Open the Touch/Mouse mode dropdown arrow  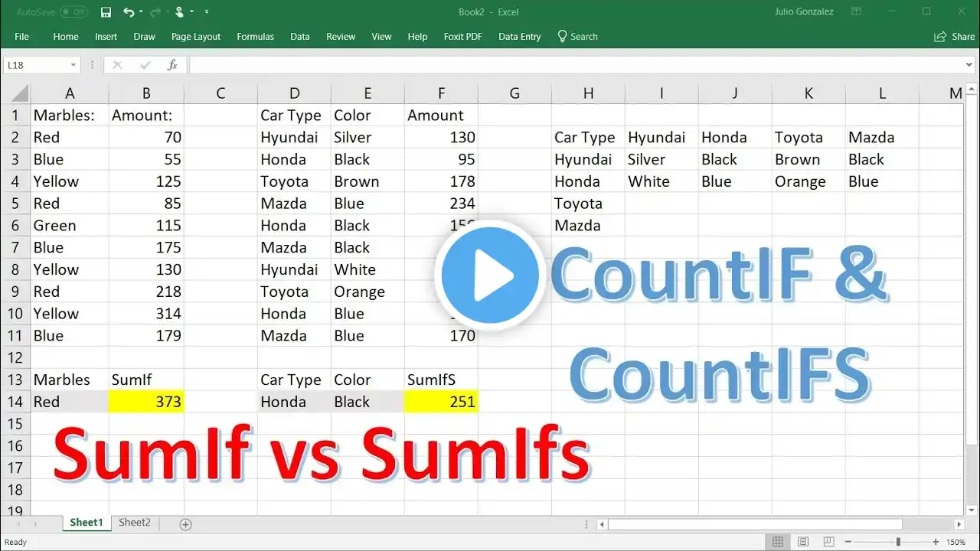pyautogui.click(x=191, y=12)
